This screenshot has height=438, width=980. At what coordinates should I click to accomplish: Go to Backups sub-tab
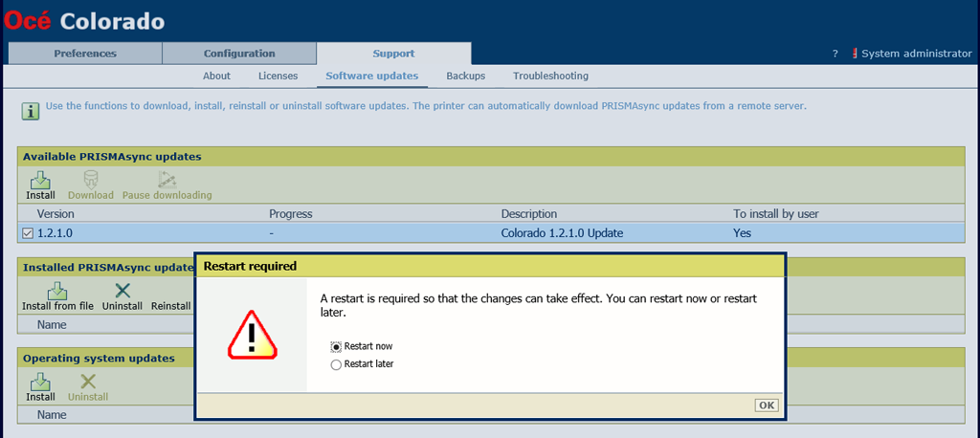[x=466, y=76]
